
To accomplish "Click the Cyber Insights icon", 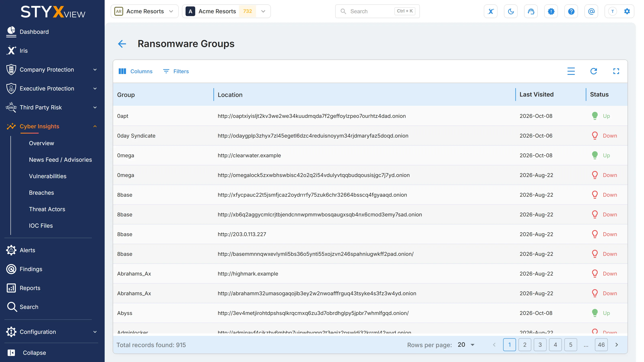I will 11,126.
